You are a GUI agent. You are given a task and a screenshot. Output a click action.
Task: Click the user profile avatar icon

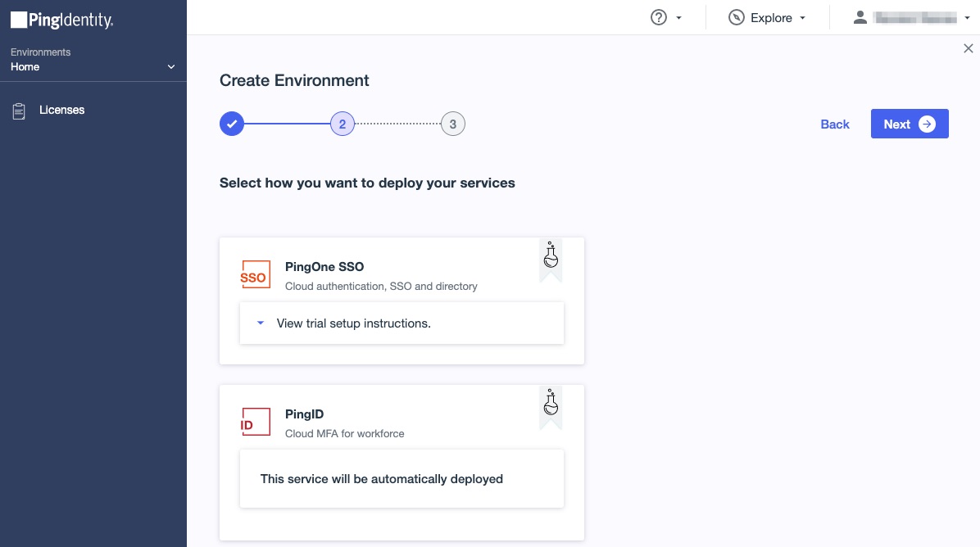[x=860, y=17]
